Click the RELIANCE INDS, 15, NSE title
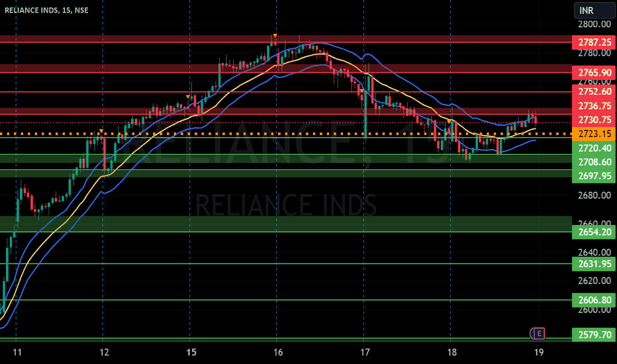 [x=46, y=10]
